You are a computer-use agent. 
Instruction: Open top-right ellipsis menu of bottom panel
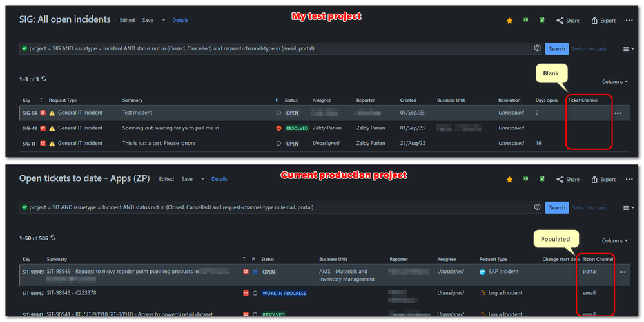point(629,179)
